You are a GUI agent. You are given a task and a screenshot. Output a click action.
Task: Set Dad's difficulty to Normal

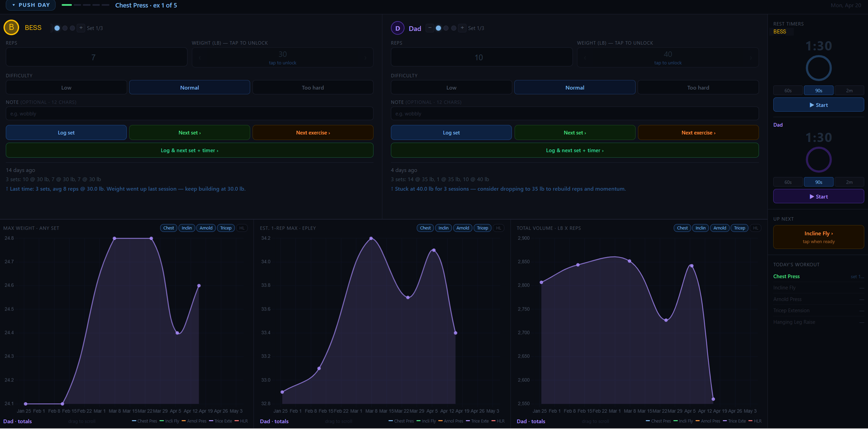click(x=575, y=87)
